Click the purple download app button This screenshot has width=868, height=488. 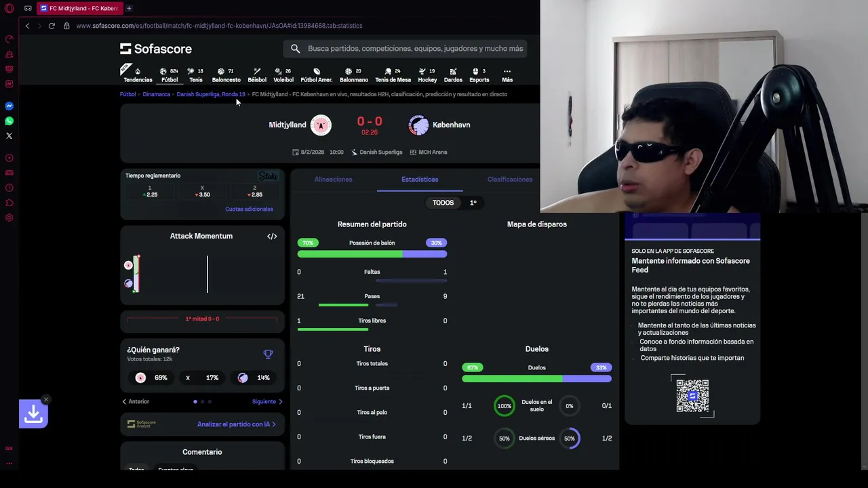tap(33, 414)
